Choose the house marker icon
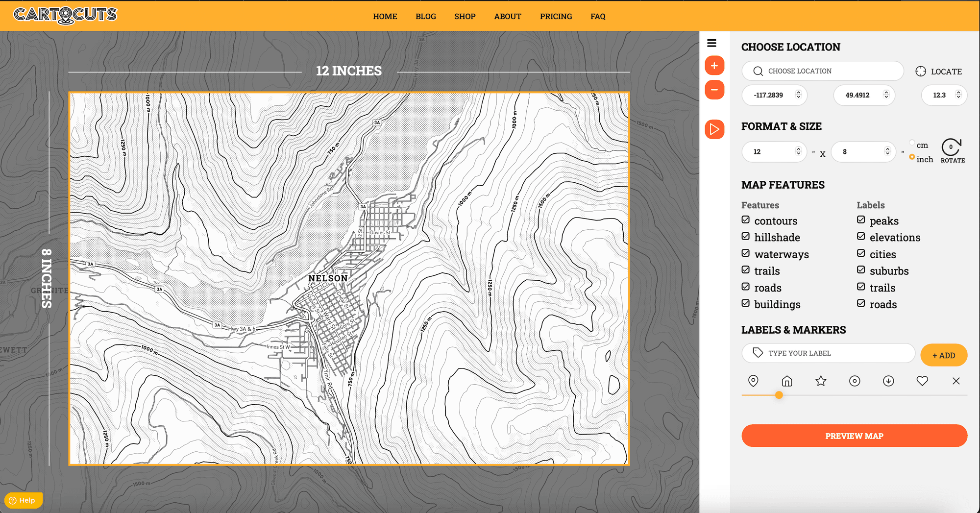 click(x=787, y=381)
